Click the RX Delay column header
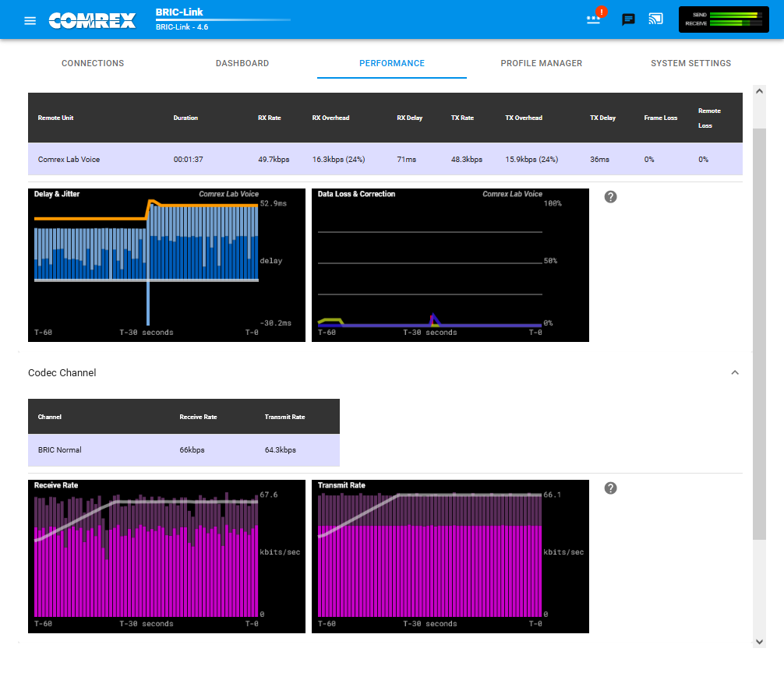 409,118
